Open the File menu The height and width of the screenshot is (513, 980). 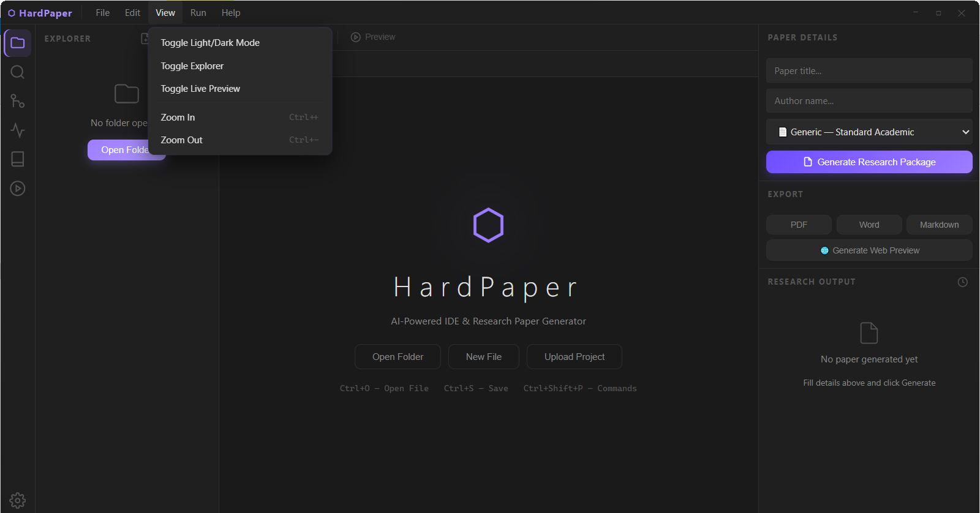(x=103, y=13)
